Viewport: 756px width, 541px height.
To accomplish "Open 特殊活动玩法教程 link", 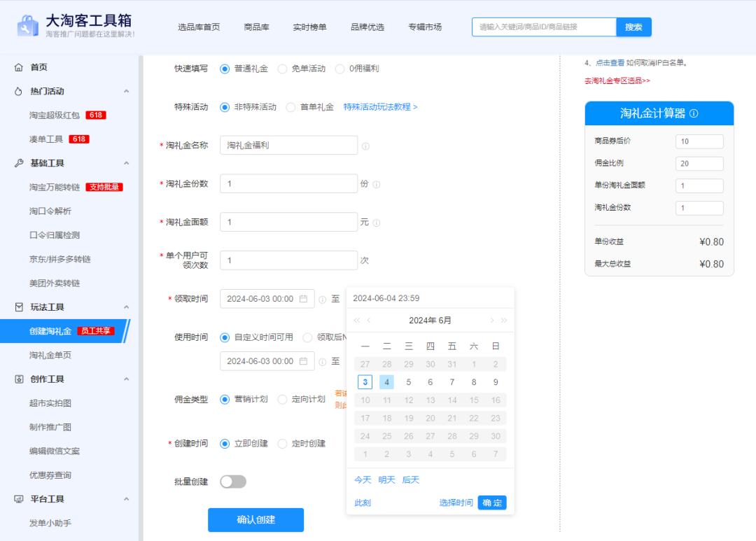I will pos(380,107).
